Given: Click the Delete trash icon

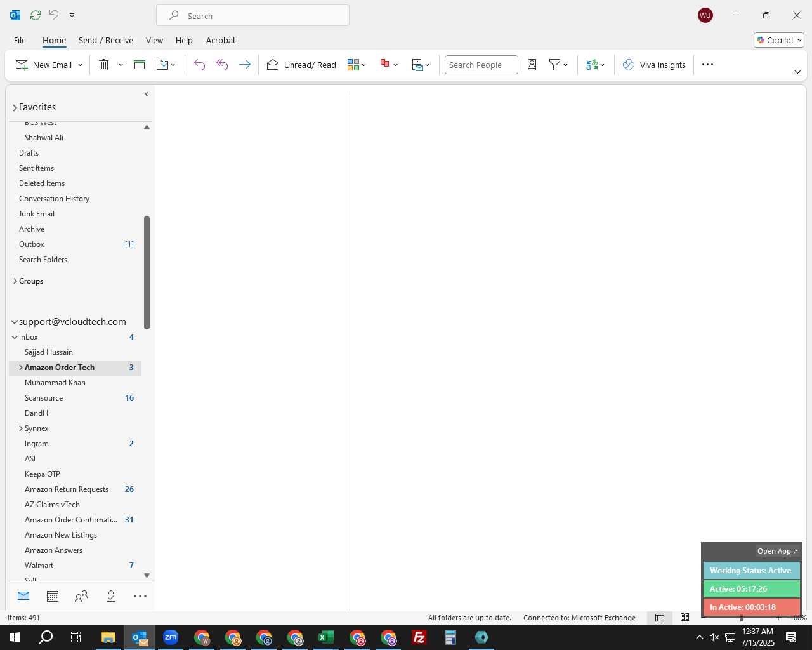Looking at the screenshot, I should (x=104, y=65).
